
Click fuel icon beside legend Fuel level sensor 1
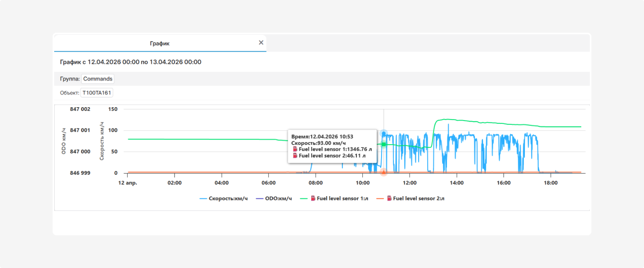point(313,198)
